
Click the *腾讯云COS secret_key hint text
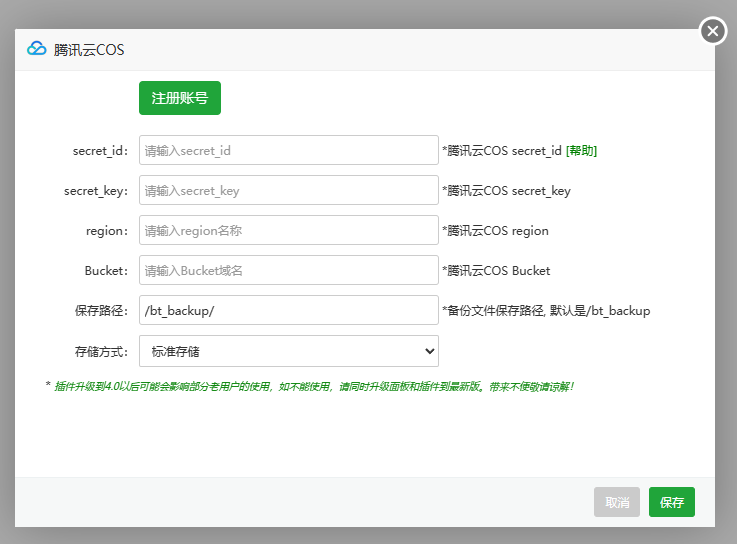coord(506,191)
